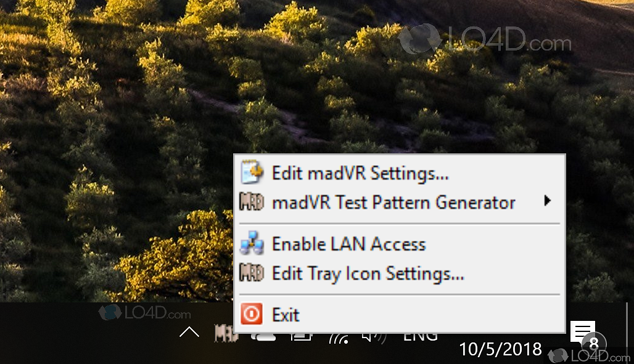The height and width of the screenshot is (364, 634).
Task: Click the madVR logo icon beside Edit Tray Icon Settings
Action: pos(252,273)
